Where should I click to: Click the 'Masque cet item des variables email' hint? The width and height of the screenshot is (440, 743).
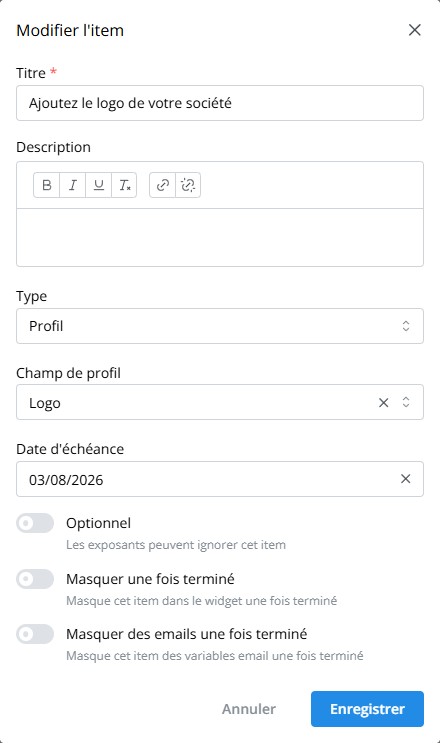click(x=215, y=656)
